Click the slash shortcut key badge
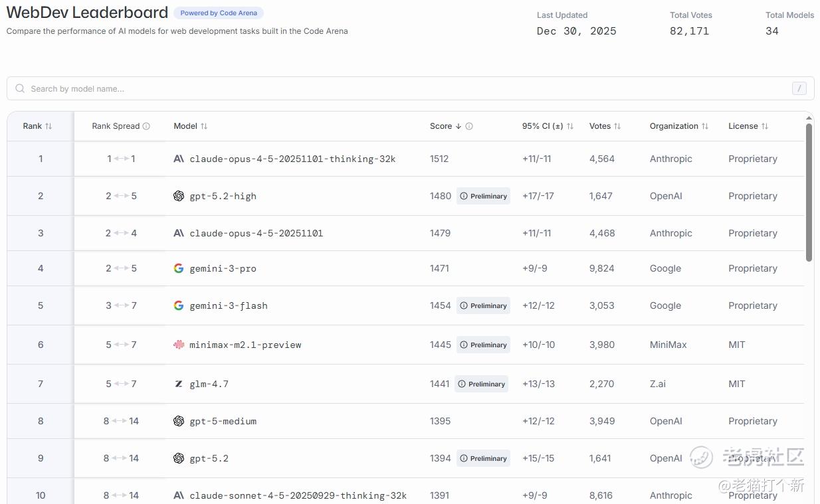The image size is (820, 504). click(799, 88)
